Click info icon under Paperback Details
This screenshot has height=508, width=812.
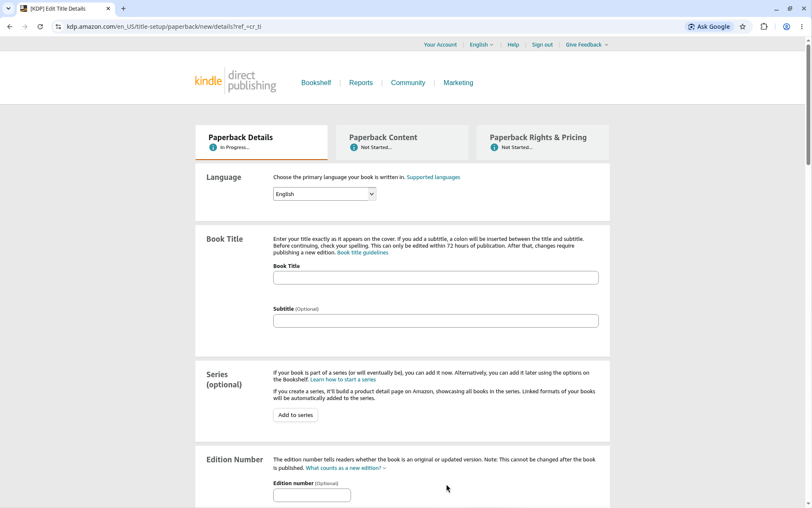pyautogui.click(x=213, y=147)
